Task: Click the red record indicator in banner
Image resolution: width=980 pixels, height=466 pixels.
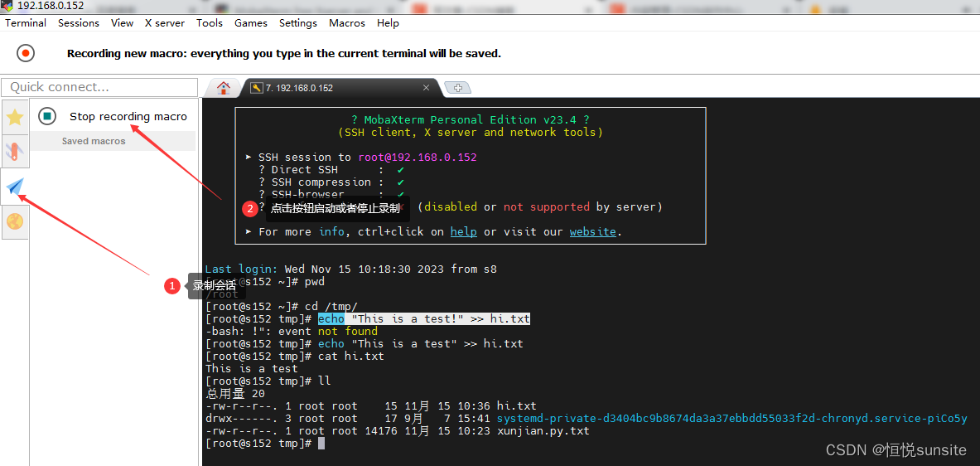Action: click(26, 53)
